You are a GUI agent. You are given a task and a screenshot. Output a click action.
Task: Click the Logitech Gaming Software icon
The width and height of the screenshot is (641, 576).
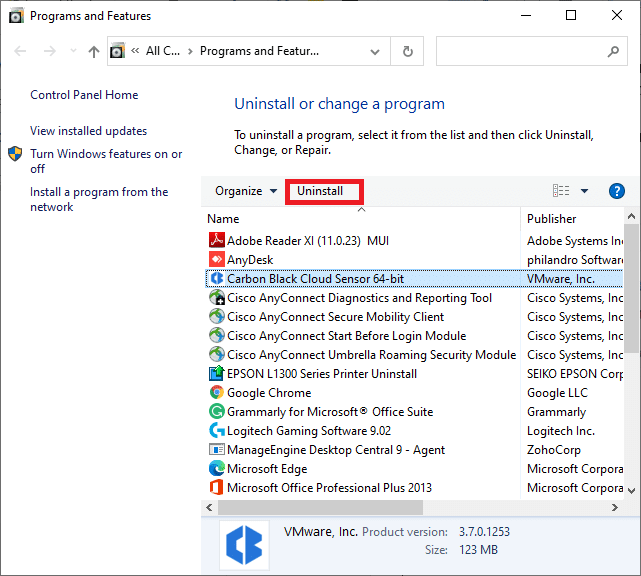[x=216, y=431]
